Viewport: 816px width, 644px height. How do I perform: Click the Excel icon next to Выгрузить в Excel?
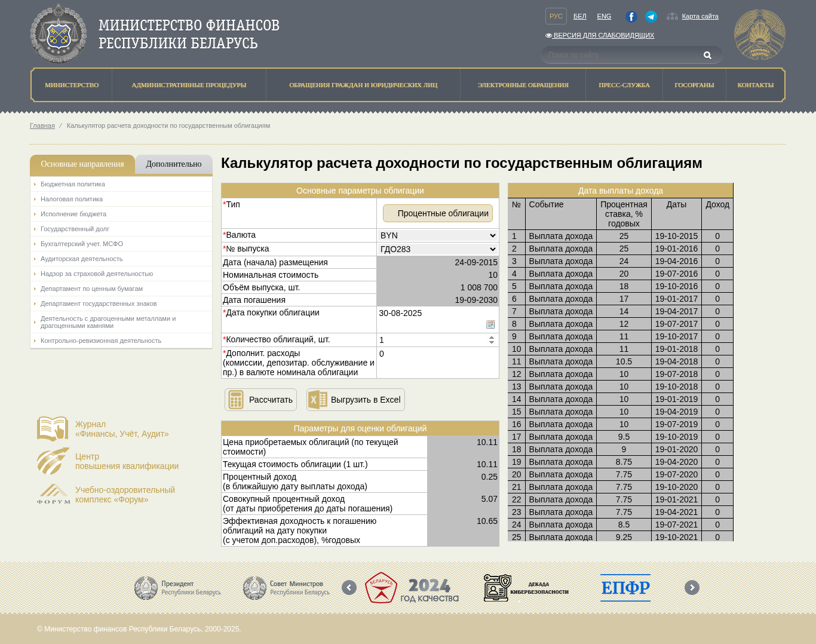pos(318,400)
